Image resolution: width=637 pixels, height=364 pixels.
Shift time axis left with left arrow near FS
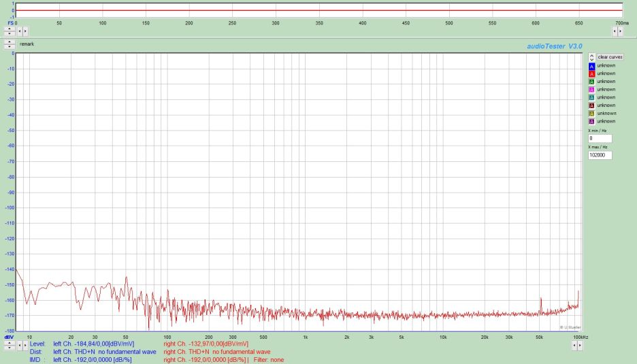[20, 31]
